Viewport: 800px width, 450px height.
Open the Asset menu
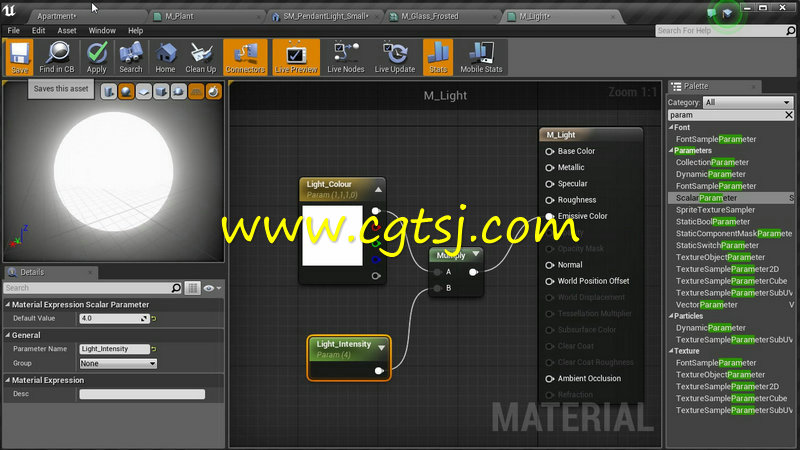point(67,31)
